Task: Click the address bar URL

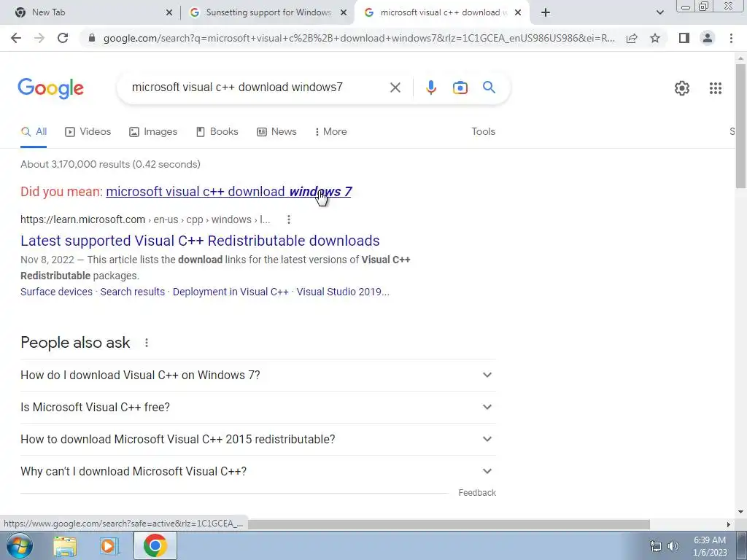Action: tap(359, 38)
